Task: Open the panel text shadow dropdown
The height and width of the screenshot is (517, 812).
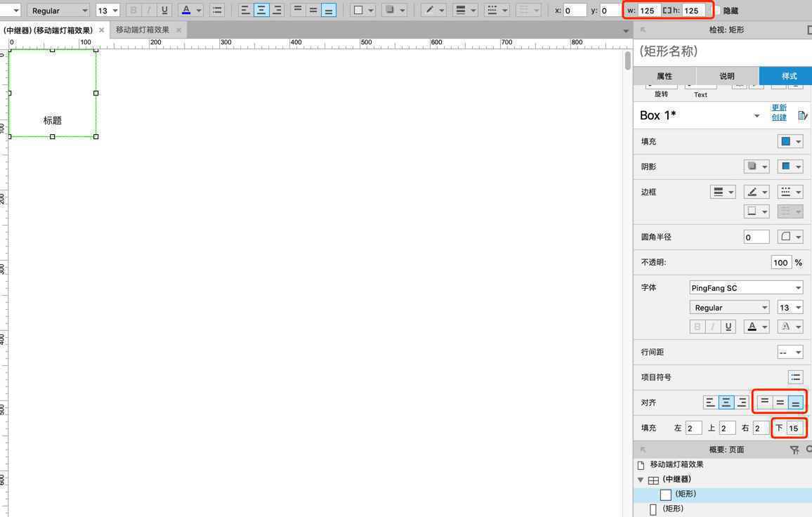Action: 790,327
